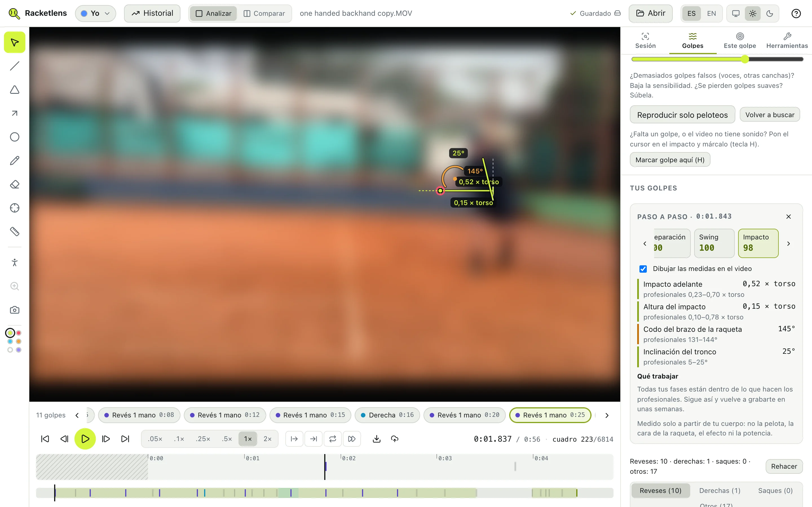The width and height of the screenshot is (812, 507).
Task: Select the line drawing tool
Action: [14, 66]
